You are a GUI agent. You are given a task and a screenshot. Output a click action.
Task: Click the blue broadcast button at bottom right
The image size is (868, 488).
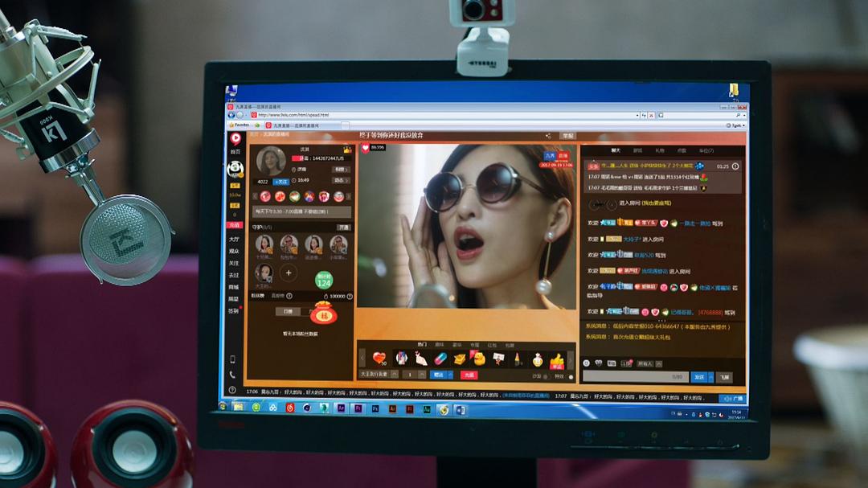tap(732, 399)
